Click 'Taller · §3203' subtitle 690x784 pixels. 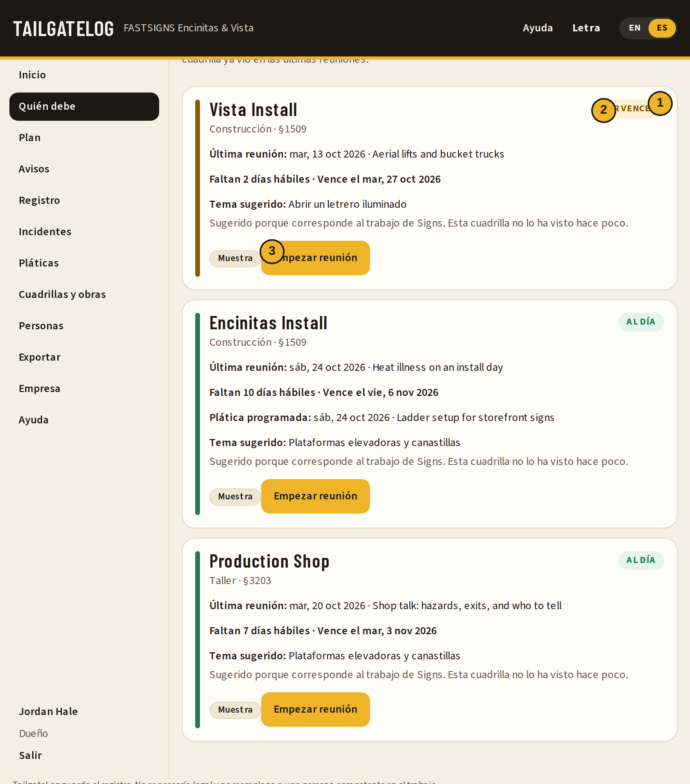240,581
